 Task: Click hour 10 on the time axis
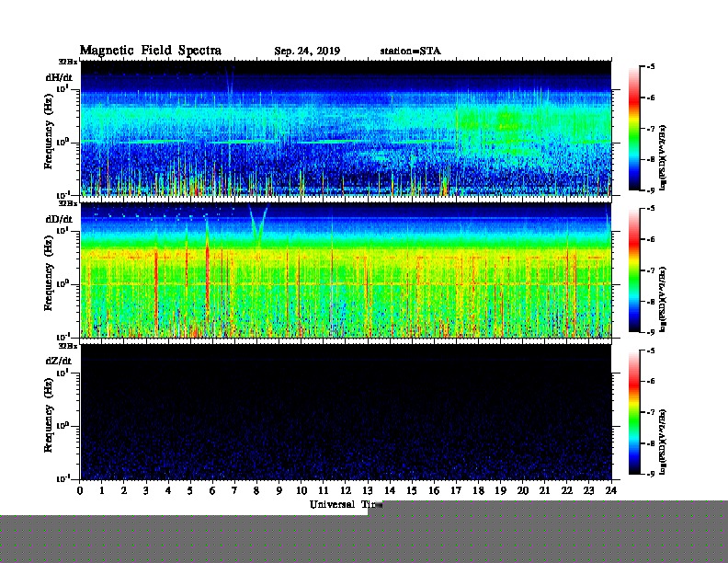click(301, 490)
